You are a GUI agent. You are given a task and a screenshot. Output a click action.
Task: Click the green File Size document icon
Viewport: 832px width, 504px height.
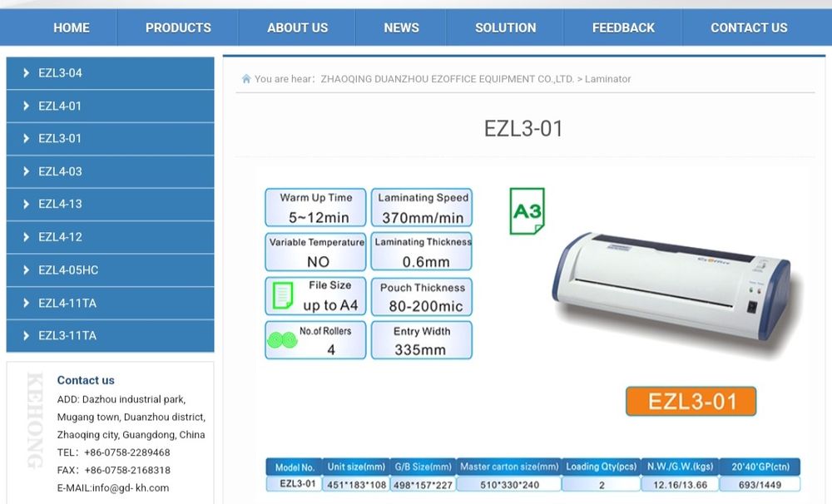282,295
